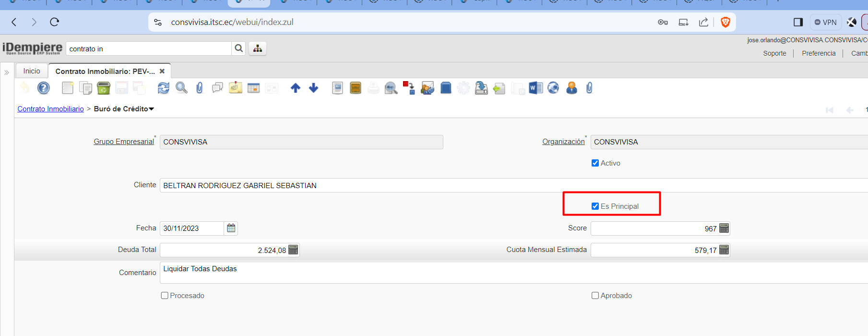Uncheck the Activo checkbox

click(595, 163)
